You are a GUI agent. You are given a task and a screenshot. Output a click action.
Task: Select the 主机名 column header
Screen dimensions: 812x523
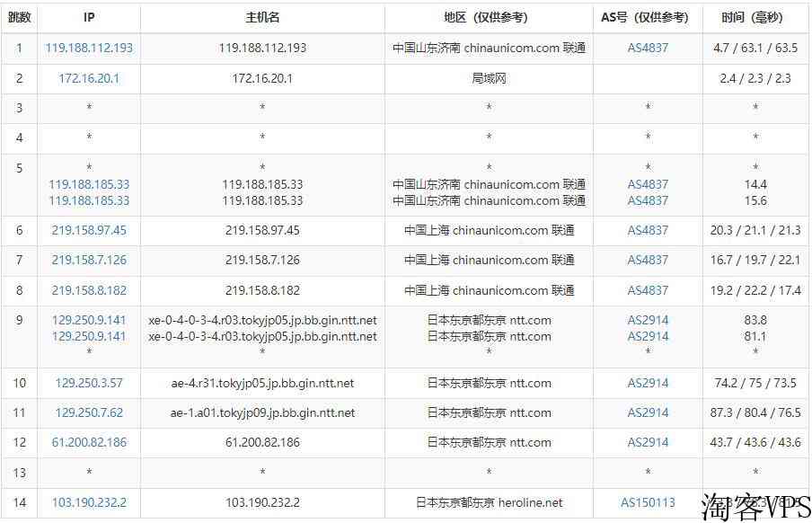click(x=262, y=18)
